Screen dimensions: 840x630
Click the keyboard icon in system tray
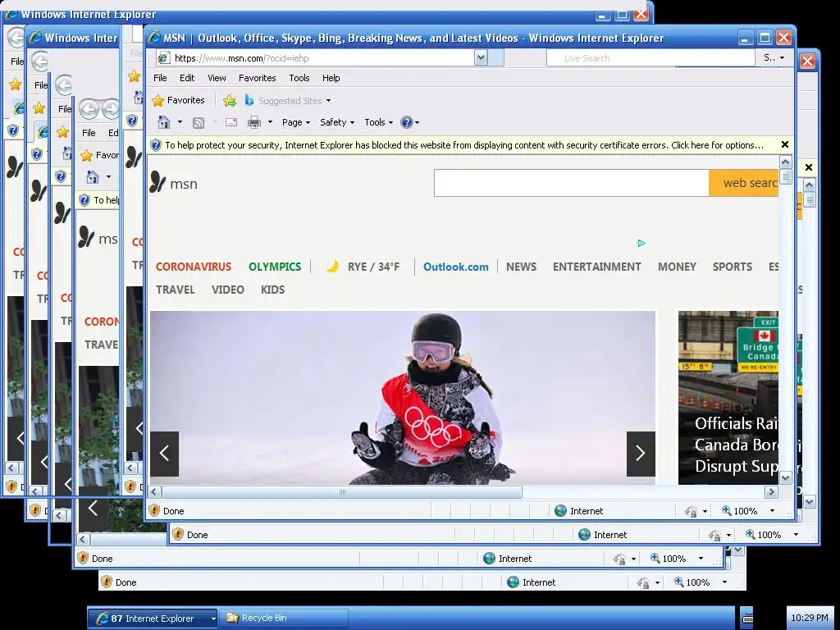point(747,618)
